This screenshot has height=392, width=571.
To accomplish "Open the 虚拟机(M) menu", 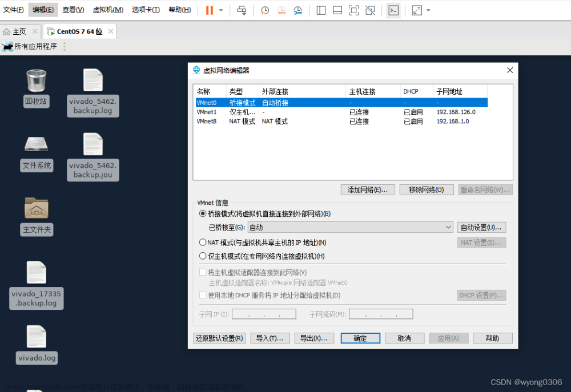I will point(108,10).
